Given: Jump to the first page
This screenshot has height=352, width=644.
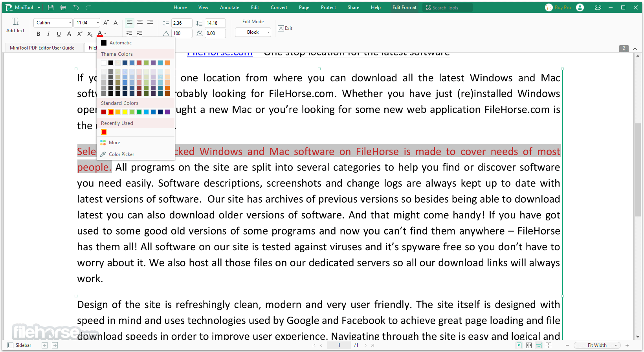Looking at the screenshot, I should pos(314,345).
